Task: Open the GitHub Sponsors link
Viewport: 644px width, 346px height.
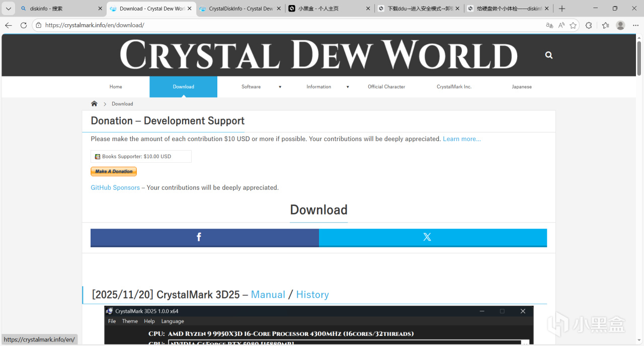Action: [115, 187]
